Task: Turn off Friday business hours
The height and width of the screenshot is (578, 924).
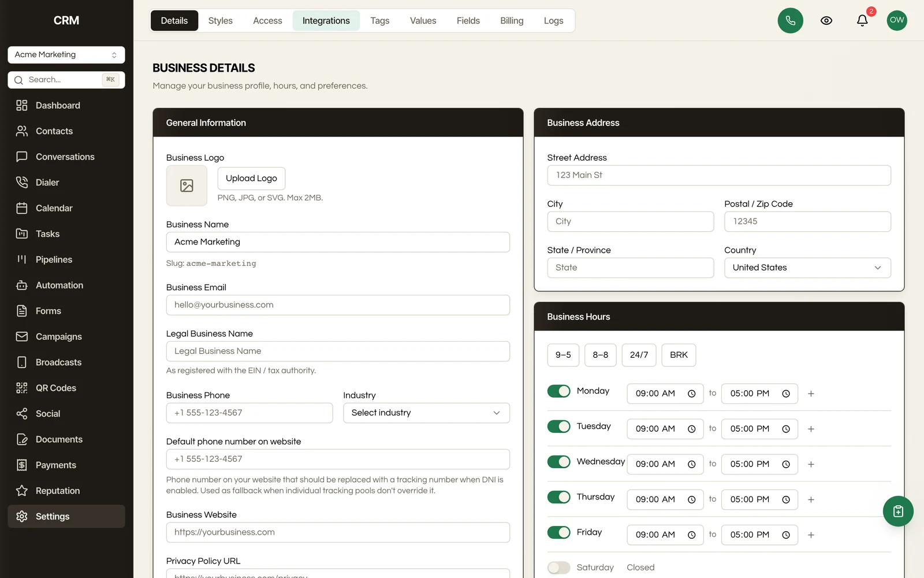Action: [x=558, y=532]
